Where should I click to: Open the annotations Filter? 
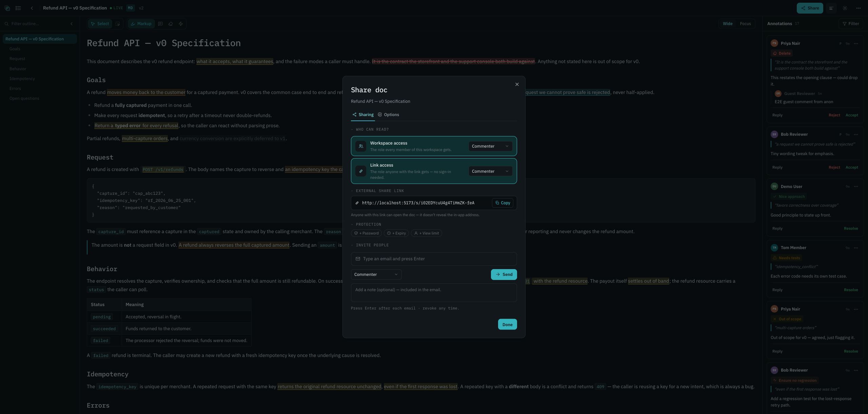pos(851,24)
